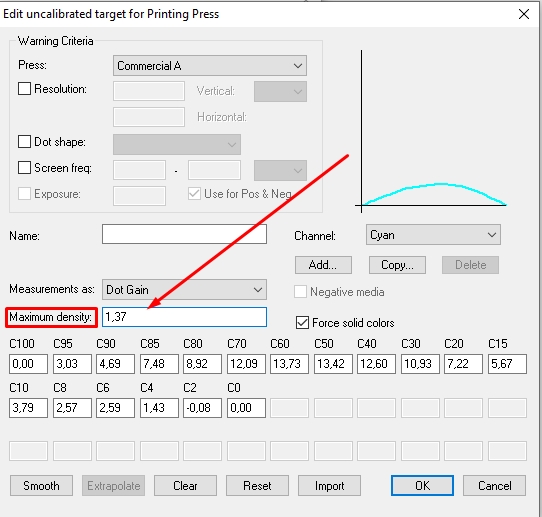Image resolution: width=542 pixels, height=517 pixels.
Task: Select the C80 field with 8,92
Action: click(x=202, y=364)
